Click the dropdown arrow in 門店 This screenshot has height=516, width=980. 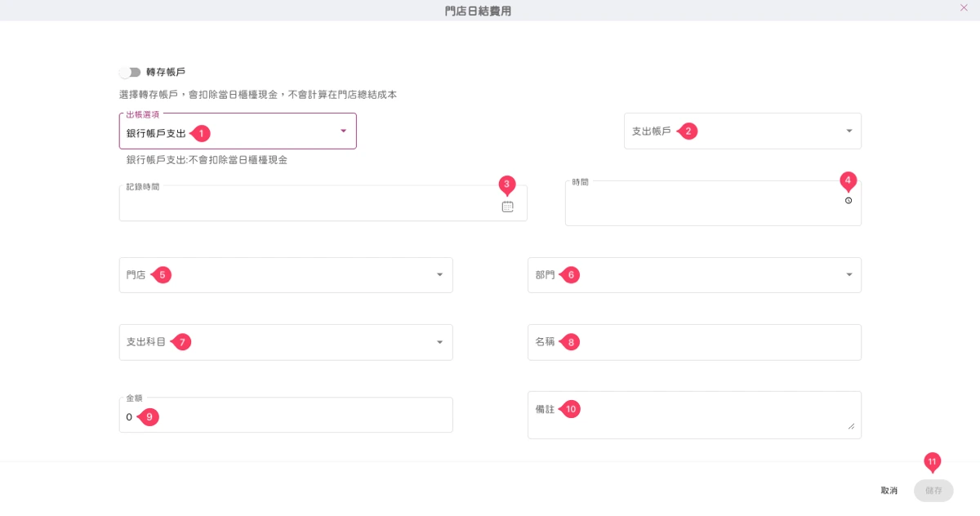click(439, 275)
